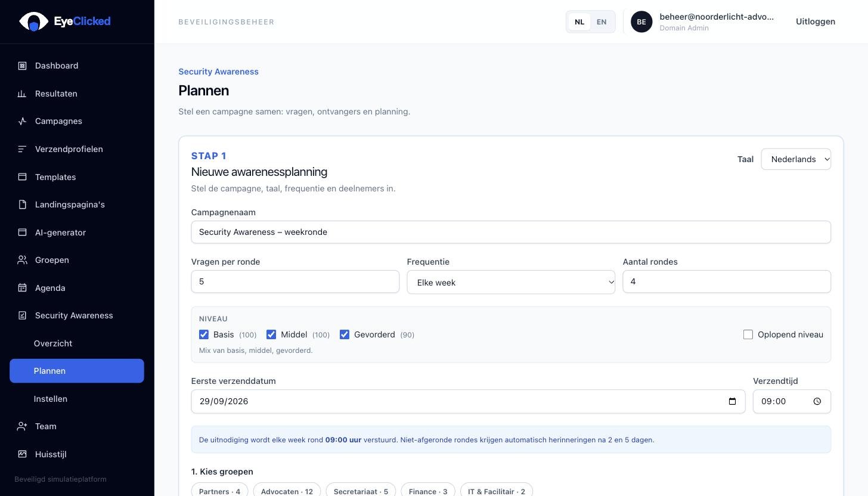This screenshot has height=496, width=868.
Task: Enable the Oplopend niveau checkbox
Action: 748,334
